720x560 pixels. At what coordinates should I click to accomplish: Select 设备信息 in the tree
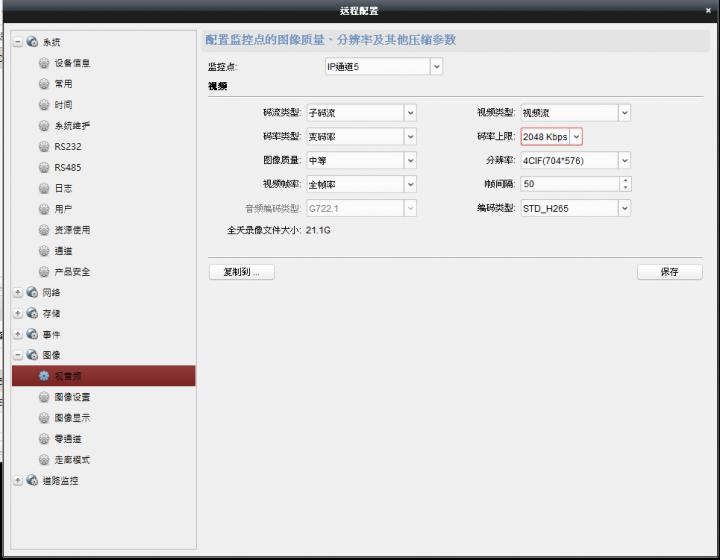72,63
